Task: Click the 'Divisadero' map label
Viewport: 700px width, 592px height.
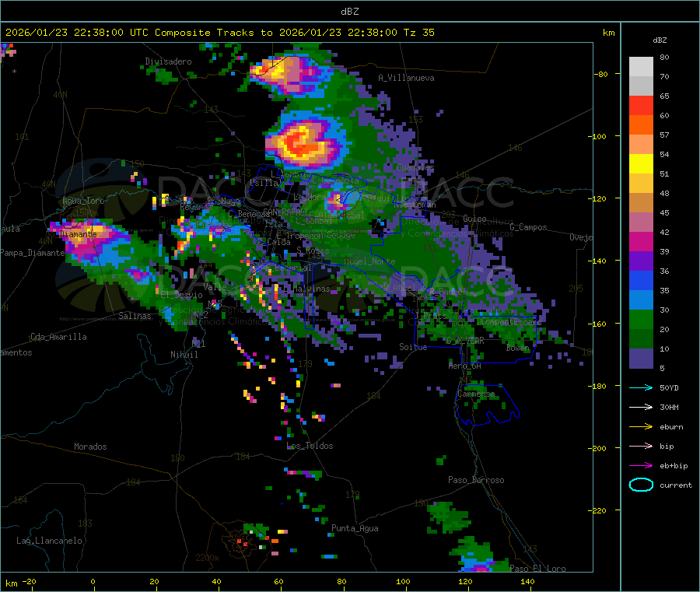Action: coord(168,61)
